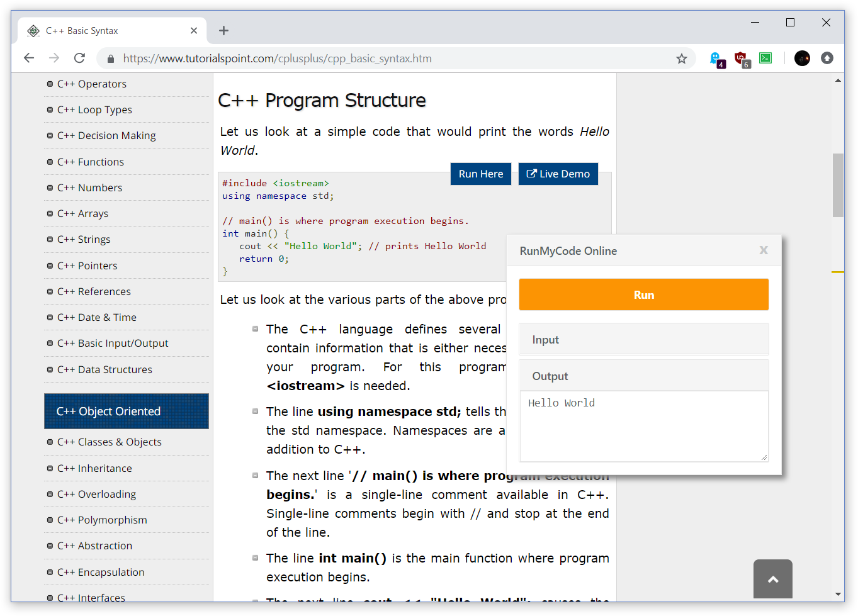Open C++ Data Structures link

click(x=104, y=369)
